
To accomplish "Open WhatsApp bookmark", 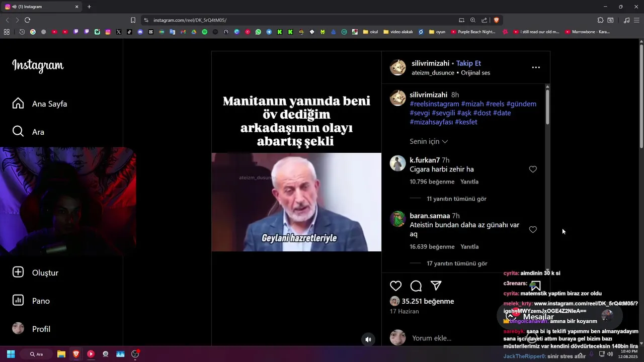I will coord(258,32).
